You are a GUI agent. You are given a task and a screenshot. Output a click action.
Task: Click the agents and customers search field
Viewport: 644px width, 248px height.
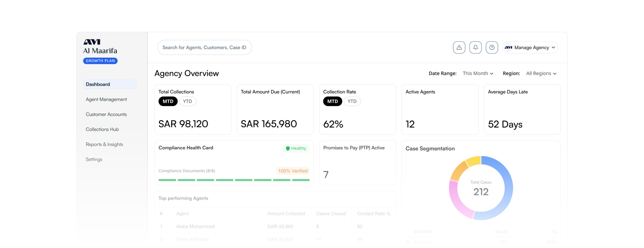(x=204, y=48)
